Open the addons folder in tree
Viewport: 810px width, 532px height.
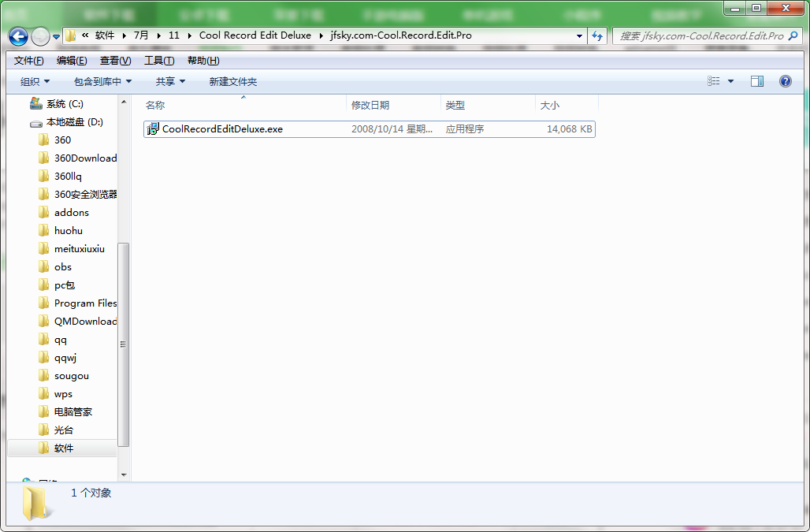pos(71,212)
